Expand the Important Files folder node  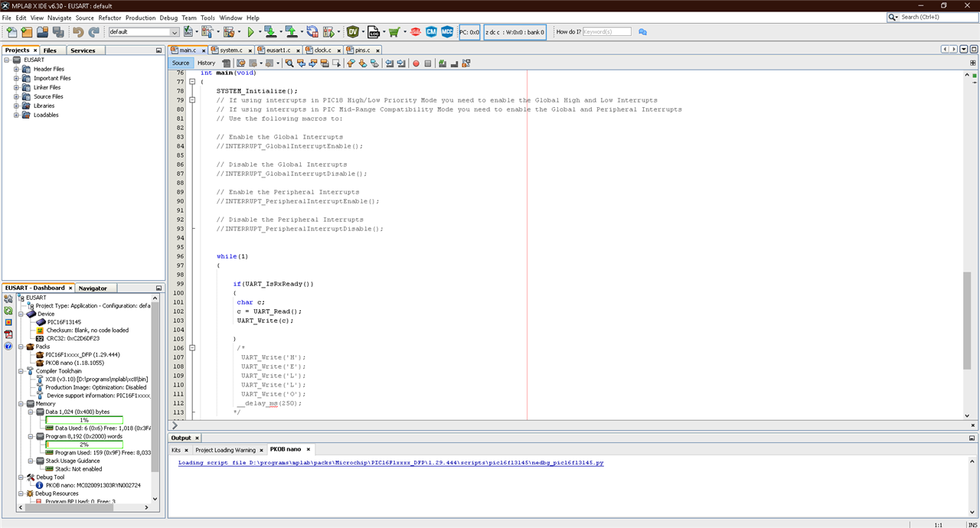(16, 78)
